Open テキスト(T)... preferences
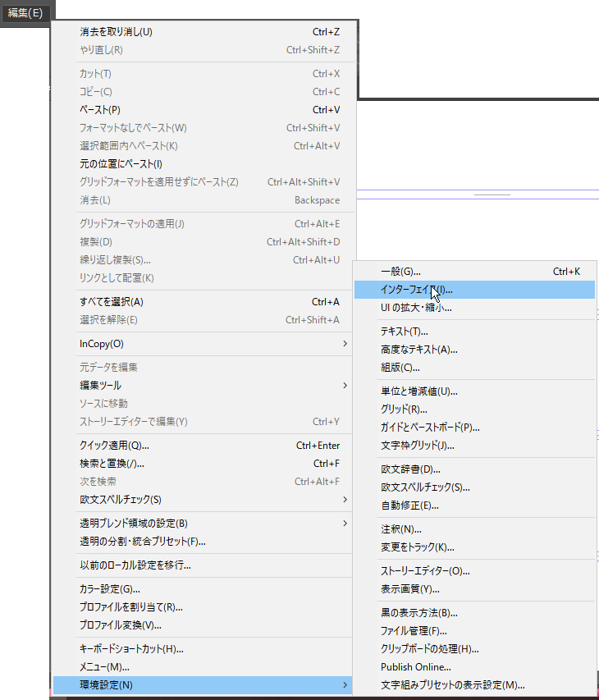The image size is (599, 700). [x=475, y=332]
